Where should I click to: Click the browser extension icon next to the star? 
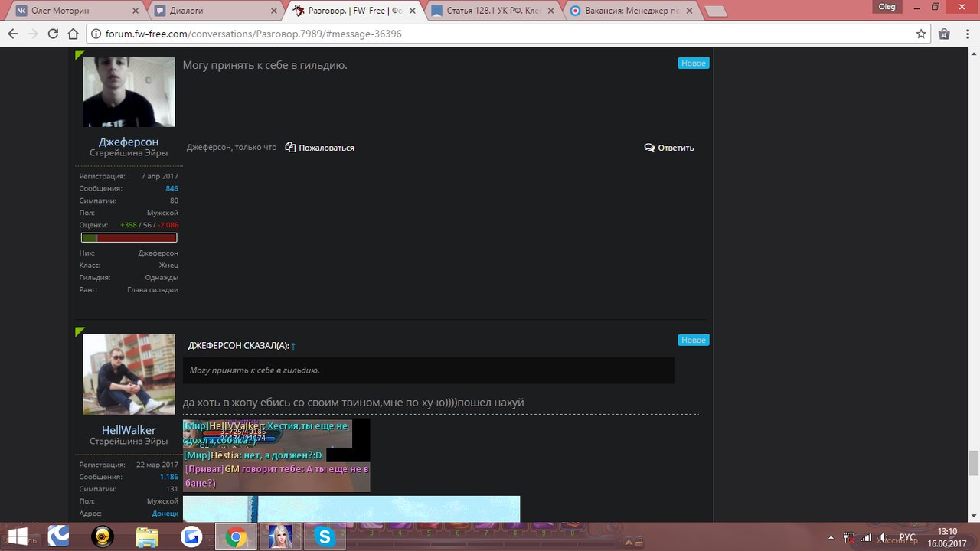[944, 34]
